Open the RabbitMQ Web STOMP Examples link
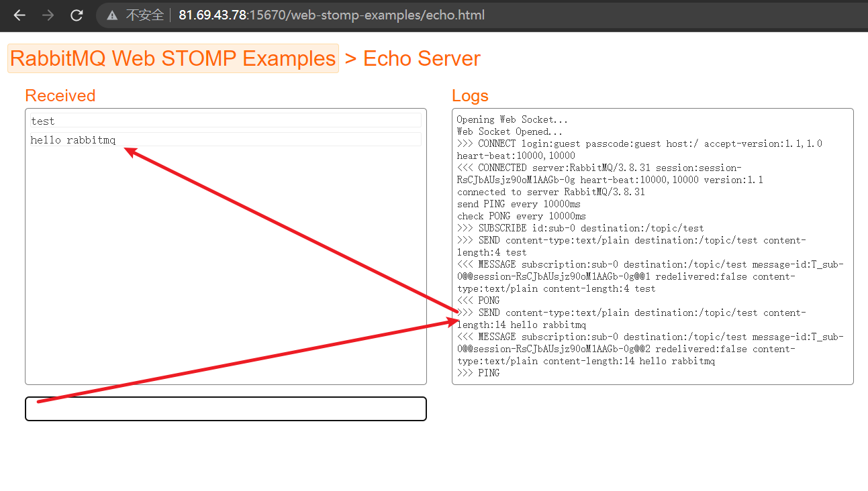The image size is (868, 491). (173, 58)
